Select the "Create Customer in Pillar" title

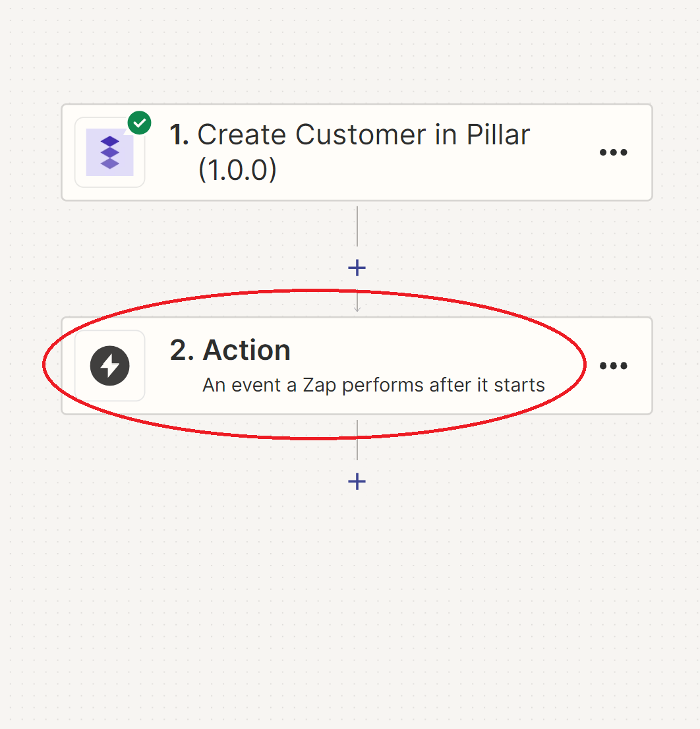pyautogui.click(x=363, y=135)
